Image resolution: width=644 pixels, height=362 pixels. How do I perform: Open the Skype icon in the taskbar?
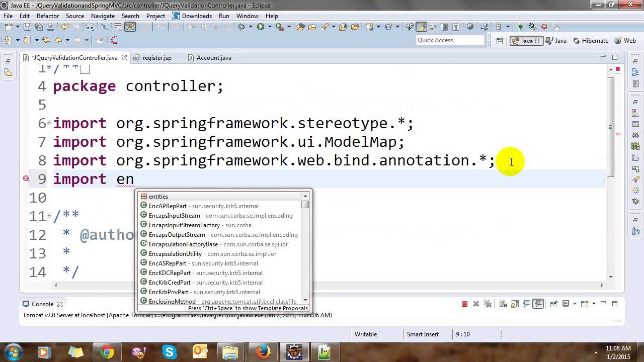(x=169, y=352)
